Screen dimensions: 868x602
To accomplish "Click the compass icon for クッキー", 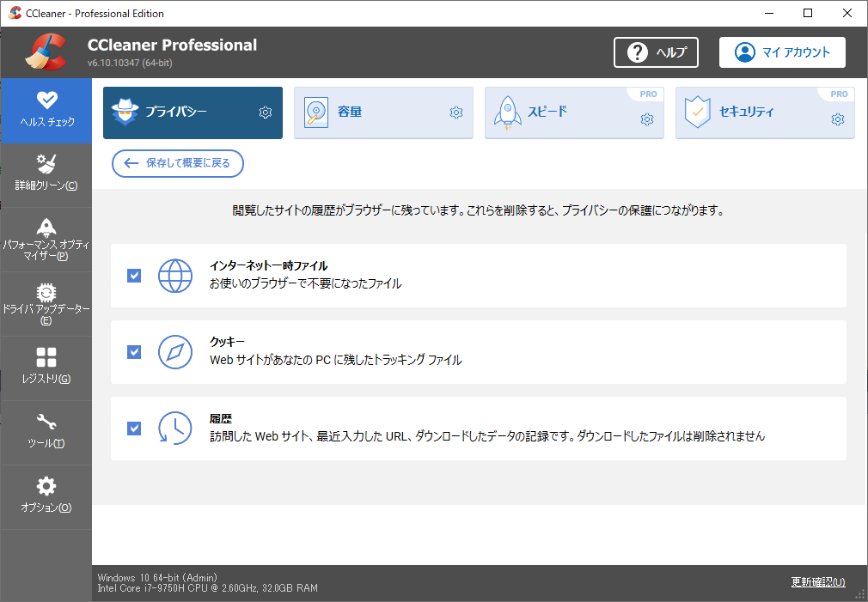I will (175, 352).
